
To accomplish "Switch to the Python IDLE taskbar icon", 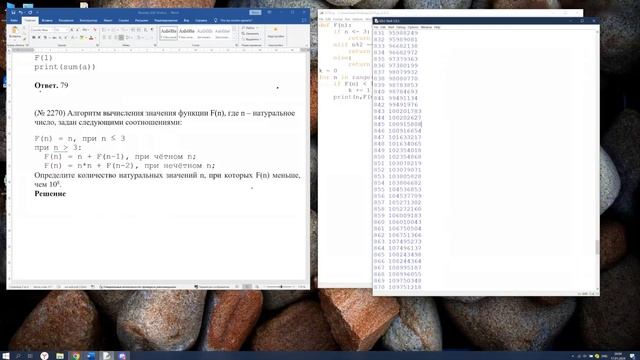I will click(107, 356).
